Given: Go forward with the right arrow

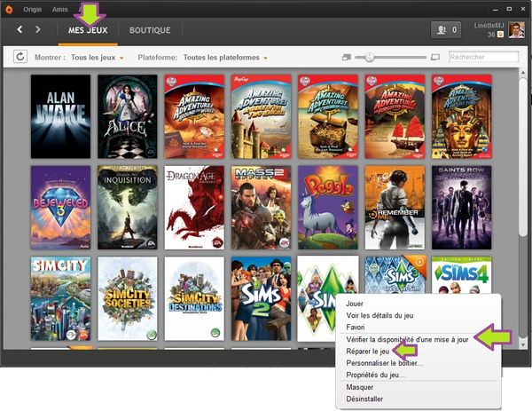Looking at the screenshot, I should (x=38, y=29).
